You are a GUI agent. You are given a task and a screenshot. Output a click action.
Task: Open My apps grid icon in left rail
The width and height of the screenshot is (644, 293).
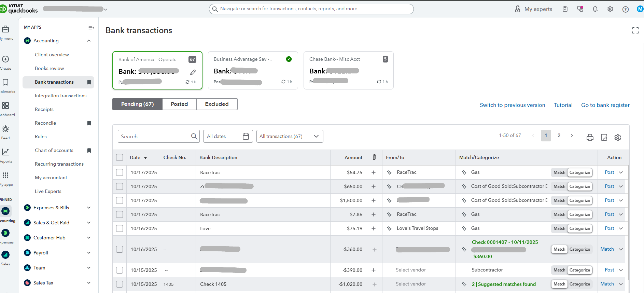pyautogui.click(x=5, y=175)
